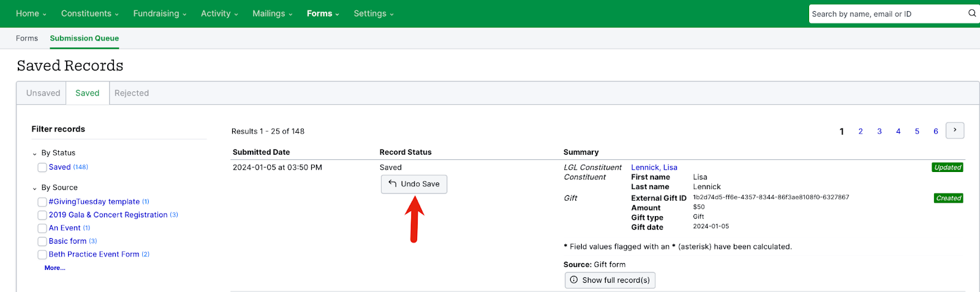This screenshot has width=980, height=292.
Task: Tick the Basic form checkbox
Action: (x=42, y=241)
